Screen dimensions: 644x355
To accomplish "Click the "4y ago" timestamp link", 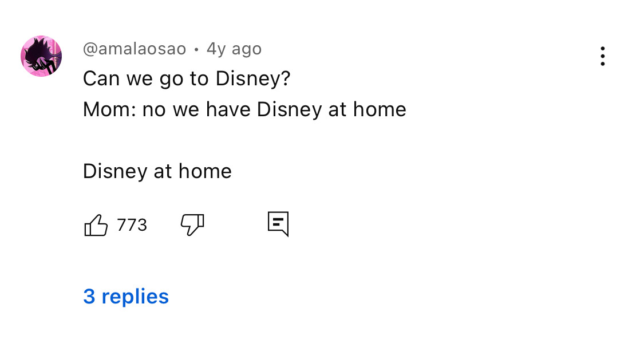I will click(234, 49).
